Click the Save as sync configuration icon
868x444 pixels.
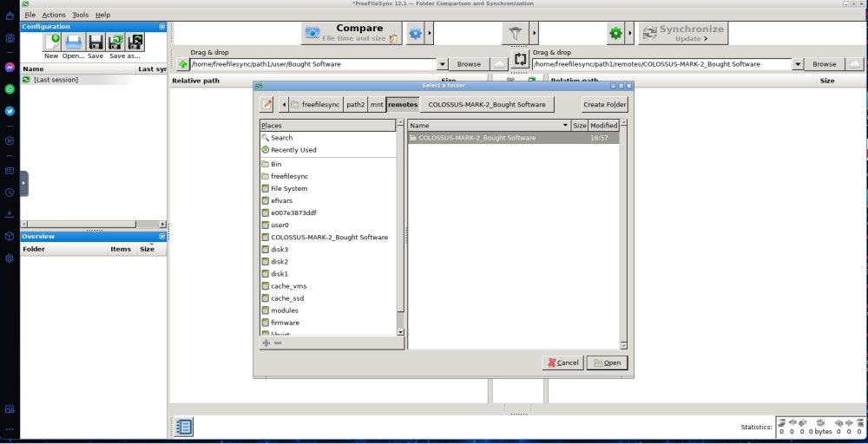click(x=115, y=42)
